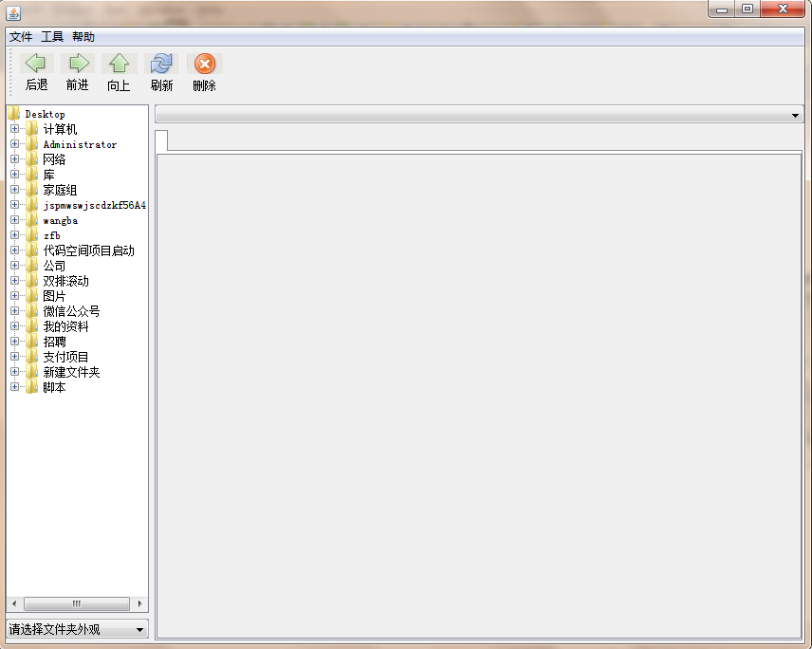The width and height of the screenshot is (812, 649).
Task: Select the 家庭组 tree label
Action: [60, 190]
